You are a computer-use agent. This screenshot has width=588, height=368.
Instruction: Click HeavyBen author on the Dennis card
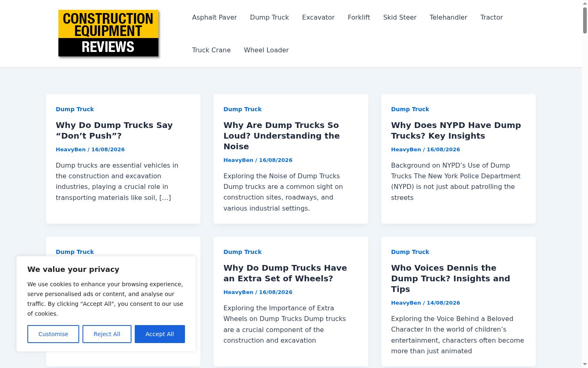coord(406,303)
